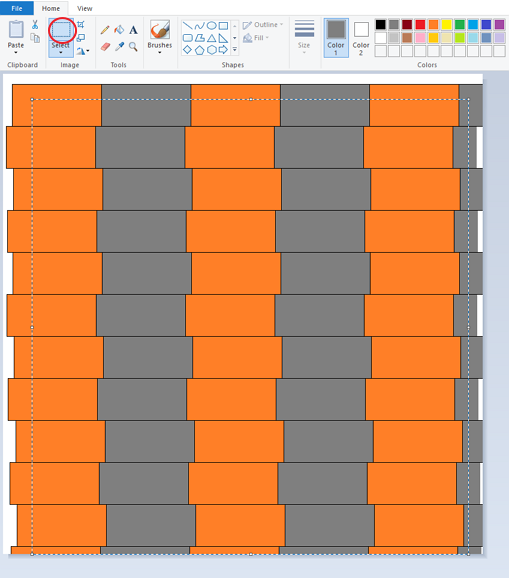Open the shape Outline dropdown
The image size is (509, 578).
coord(263,25)
